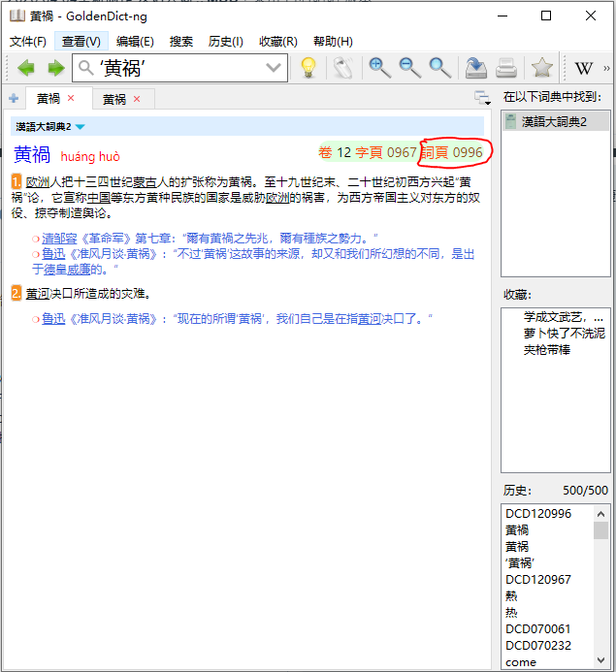Follow the 黃河 link in definition two
616x672 pixels.
38,294
